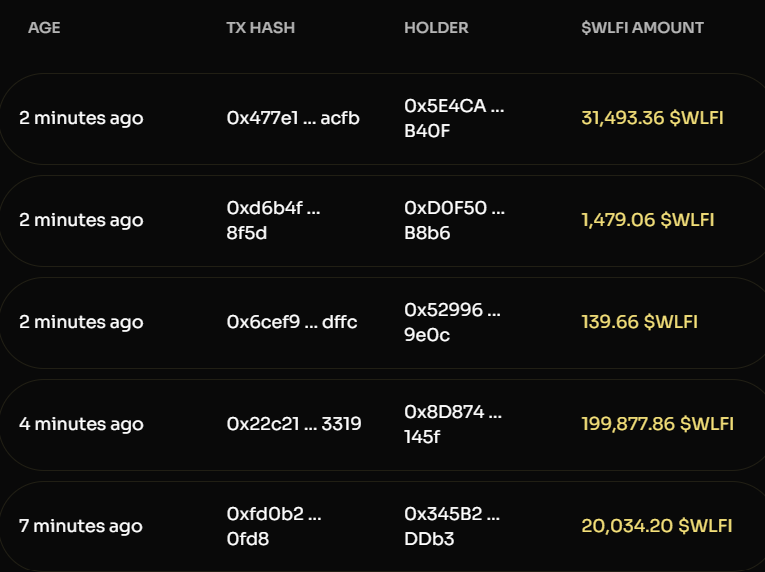
Task: Open transaction hash 0x477e1 ... acfb
Action: 293,118
